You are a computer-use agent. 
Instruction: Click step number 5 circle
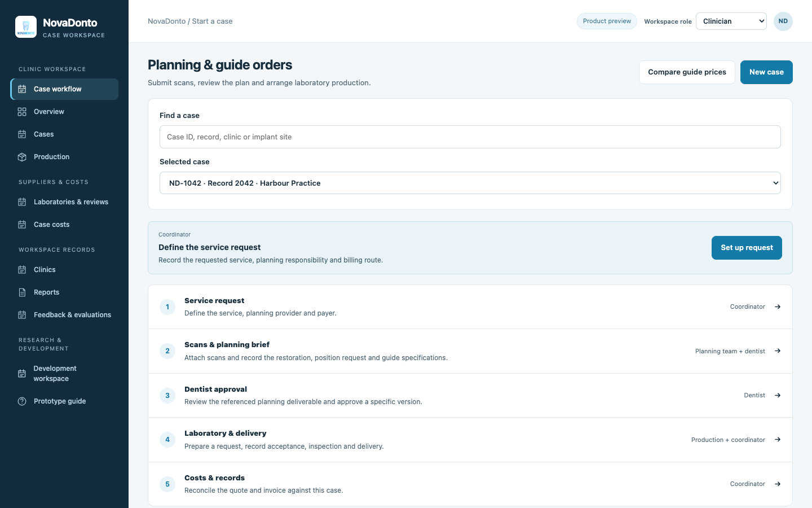click(167, 484)
